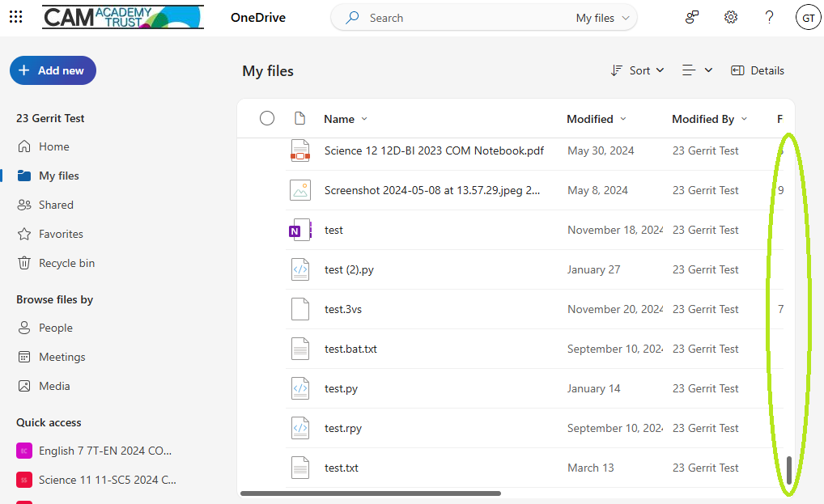
Task: Click the May 30, 2024 modified date
Action: click(601, 150)
